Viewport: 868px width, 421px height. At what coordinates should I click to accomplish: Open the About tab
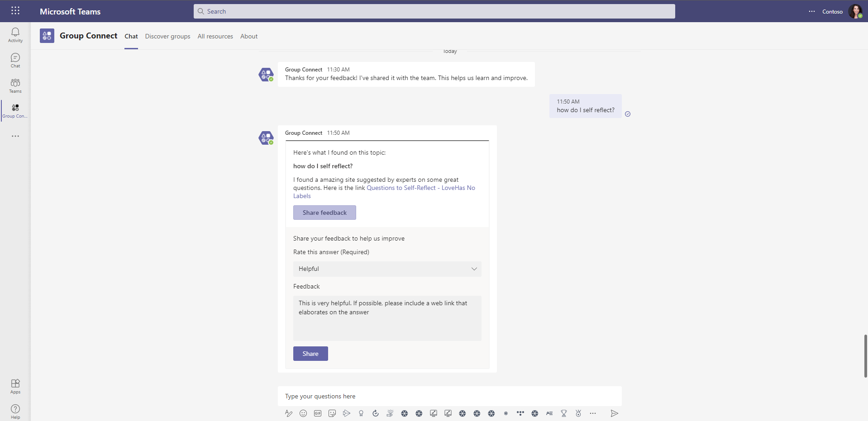tap(249, 36)
